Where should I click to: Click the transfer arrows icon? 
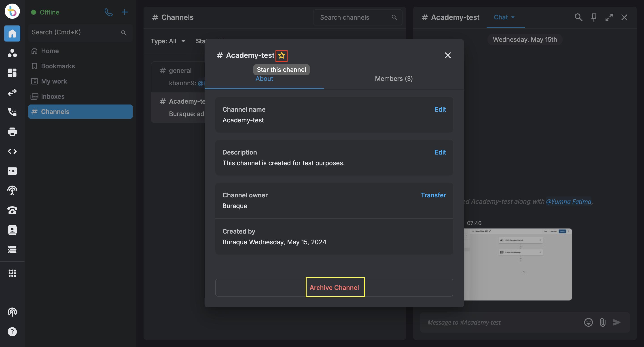(12, 92)
